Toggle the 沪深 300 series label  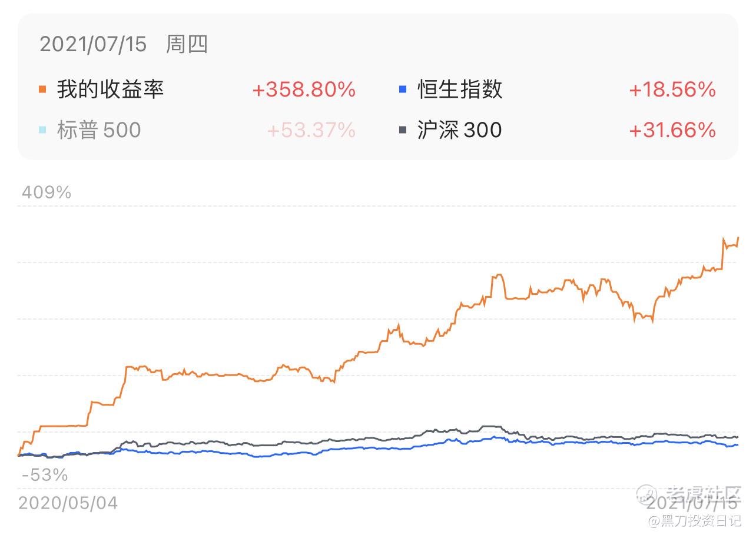click(459, 129)
